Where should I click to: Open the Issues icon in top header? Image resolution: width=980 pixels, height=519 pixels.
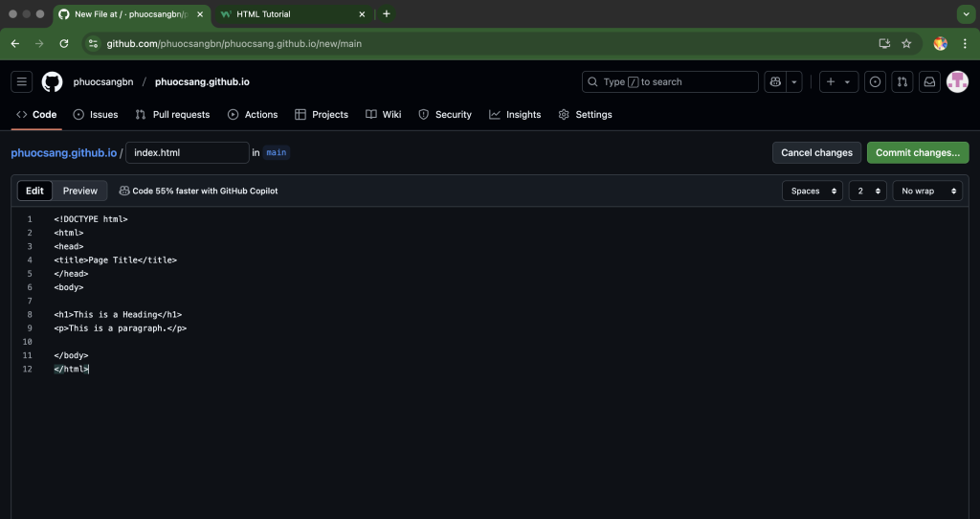(875, 82)
